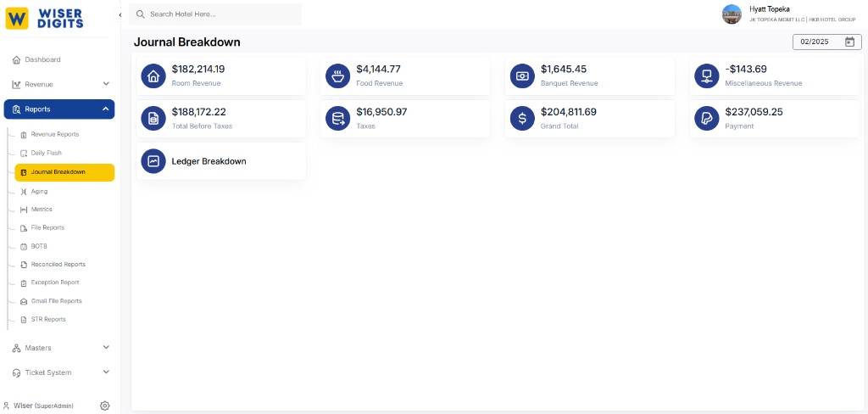Click the Reconciled Reports icon
Image resolution: width=868 pixels, height=414 pixels.
click(x=24, y=265)
